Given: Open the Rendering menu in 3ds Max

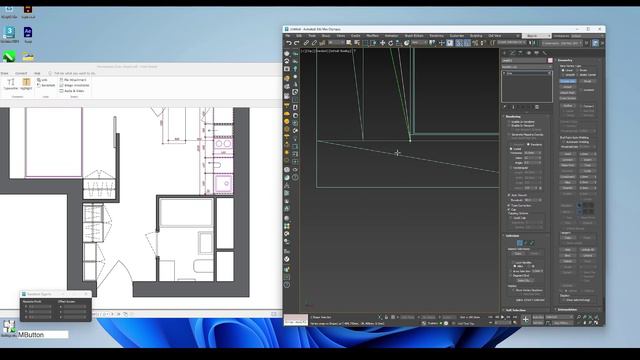Looking at the screenshot, I should 436,36.
